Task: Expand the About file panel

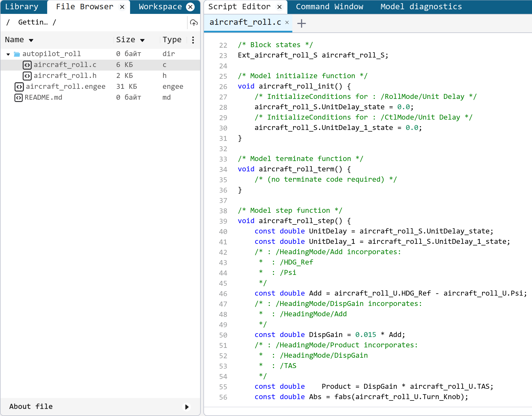Action: 187,407
